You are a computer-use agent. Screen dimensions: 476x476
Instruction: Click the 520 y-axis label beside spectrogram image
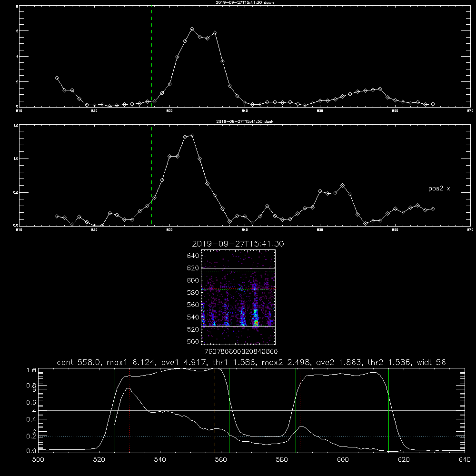click(x=193, y=329)
